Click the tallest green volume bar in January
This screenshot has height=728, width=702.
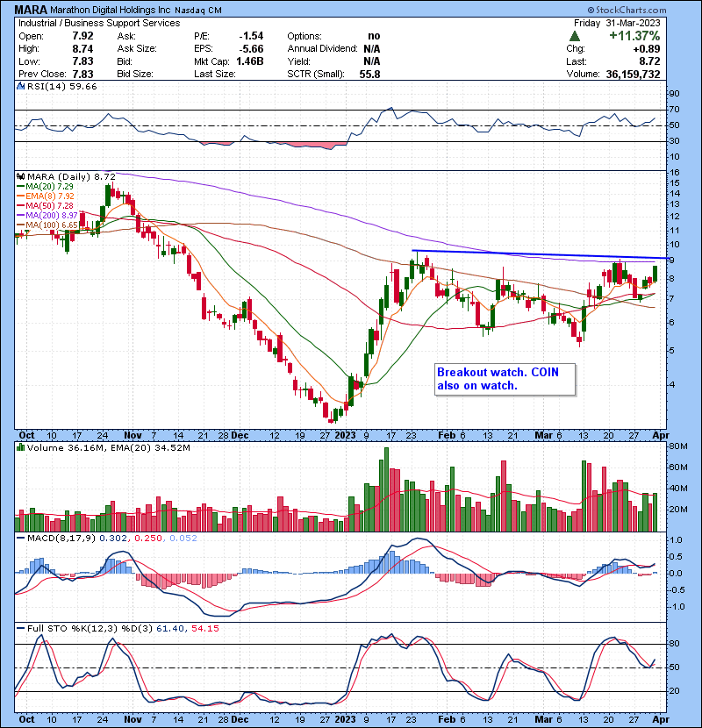(x=387, y=489)
